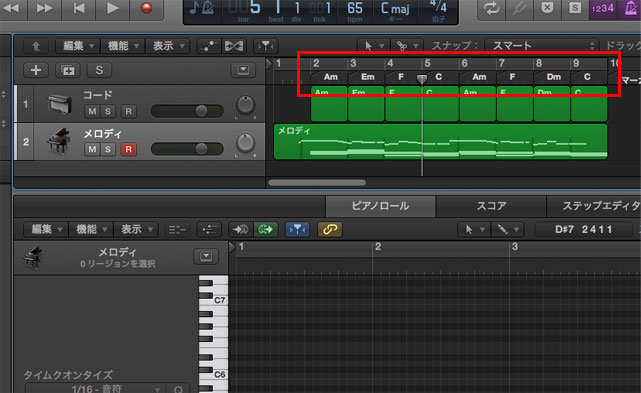Toggle the blue catch playhead button in piano roll
The image size is (641, 393).
(x=297, y=230)
